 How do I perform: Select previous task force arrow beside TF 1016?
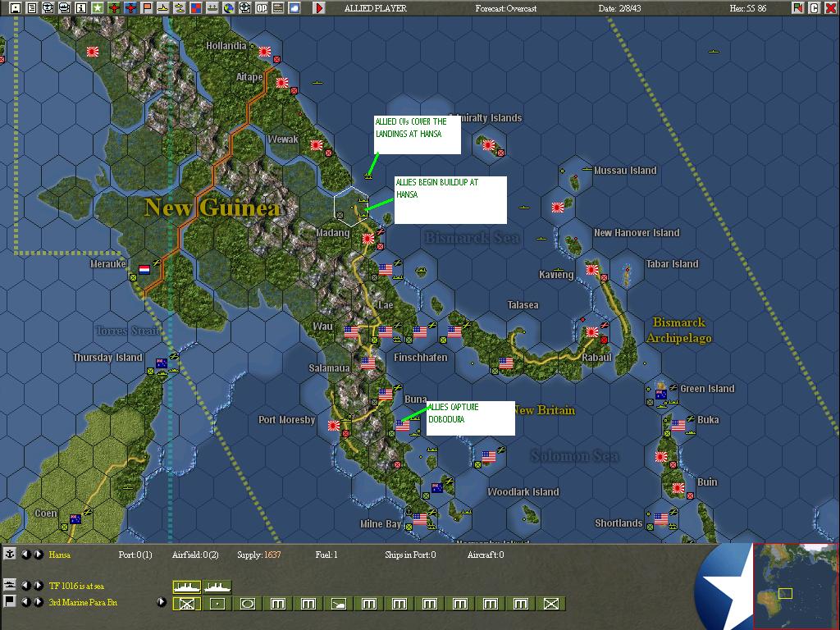[25, 586]
